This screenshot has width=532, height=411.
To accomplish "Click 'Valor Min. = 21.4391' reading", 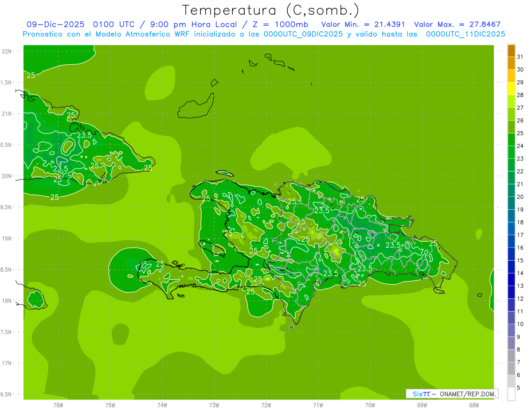I will [x=364, y=24].
